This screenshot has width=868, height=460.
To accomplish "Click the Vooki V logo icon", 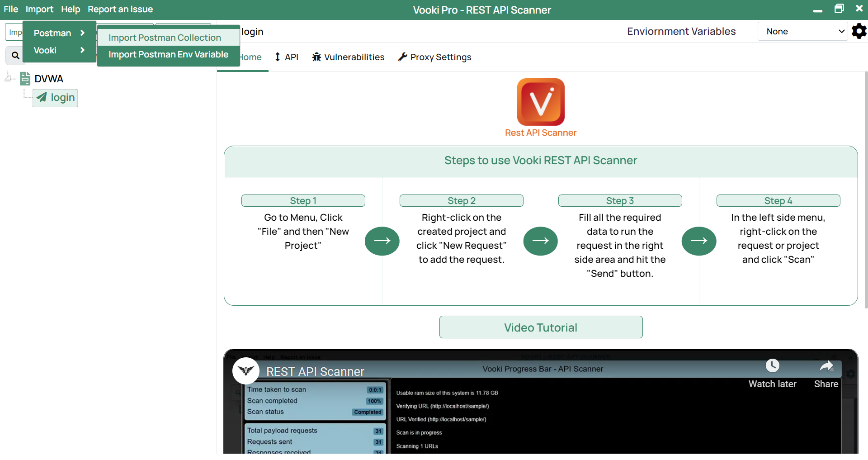I will [x=541, y=102].
